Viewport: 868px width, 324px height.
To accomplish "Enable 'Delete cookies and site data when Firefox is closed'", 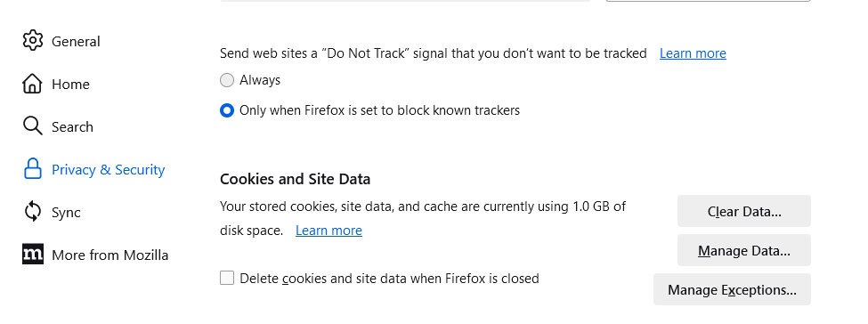I will 227,278.
